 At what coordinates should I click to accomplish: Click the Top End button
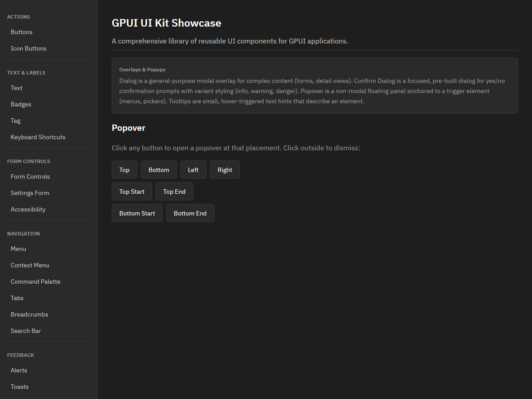[x=174, y=192]
